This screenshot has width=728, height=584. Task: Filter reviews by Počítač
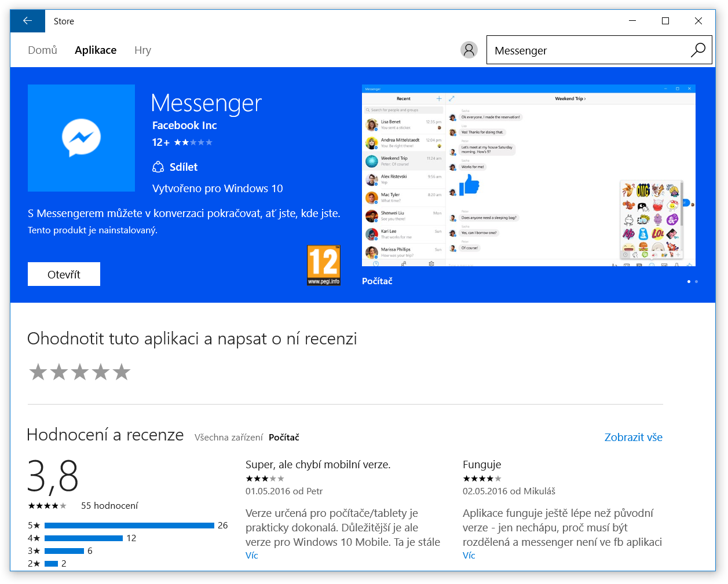point(284,437)
